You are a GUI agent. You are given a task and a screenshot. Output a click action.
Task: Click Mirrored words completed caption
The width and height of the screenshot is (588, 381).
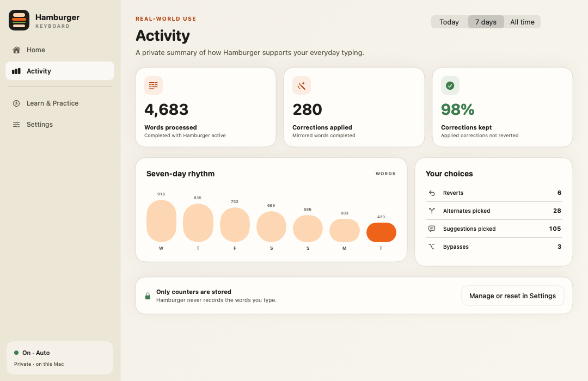pos(323,136)
